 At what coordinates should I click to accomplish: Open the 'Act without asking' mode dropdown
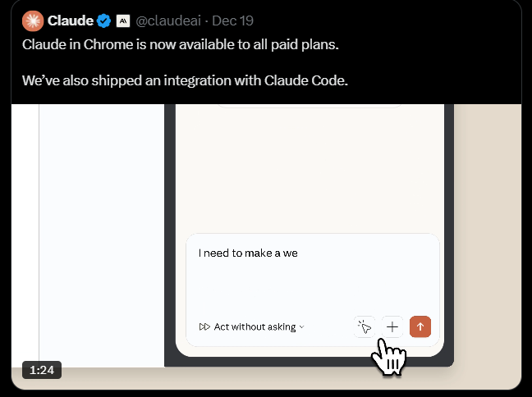tap(255, 326)
